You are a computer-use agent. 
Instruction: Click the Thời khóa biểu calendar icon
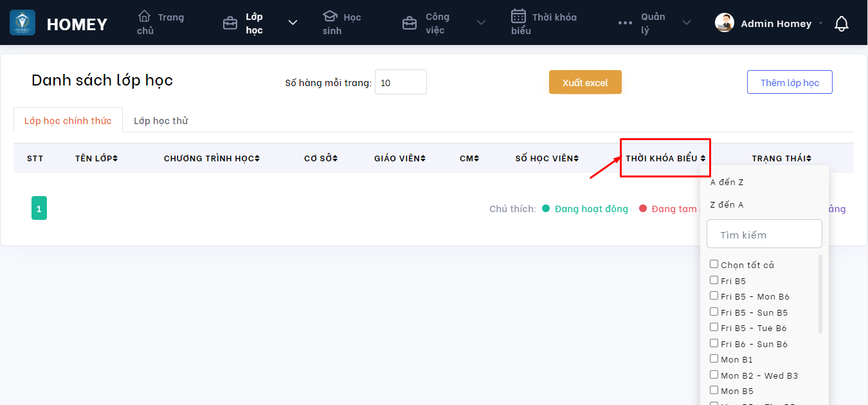coord(518,16)
